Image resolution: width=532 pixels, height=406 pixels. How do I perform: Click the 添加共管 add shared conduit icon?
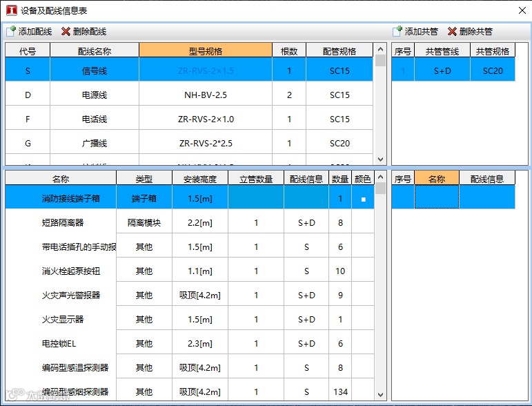click(x=397, y=31)
